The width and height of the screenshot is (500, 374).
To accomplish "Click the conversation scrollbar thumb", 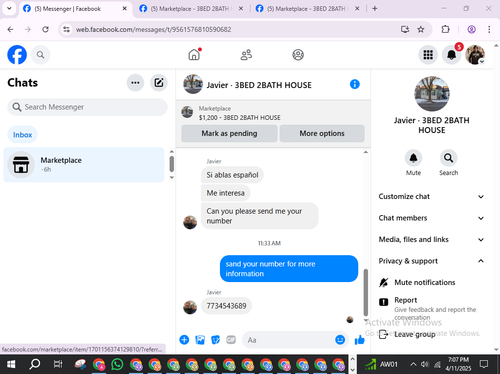I will (x=366, y=292).
